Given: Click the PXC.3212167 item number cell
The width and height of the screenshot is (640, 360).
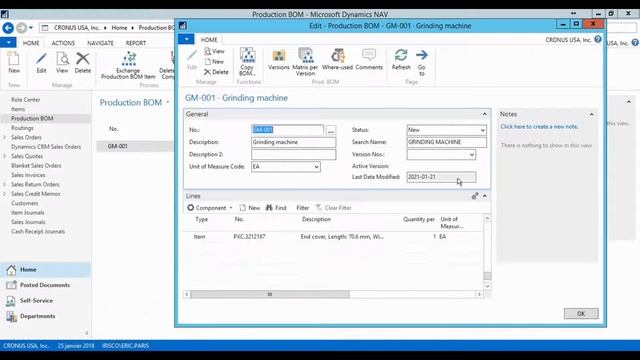Looking at the screenshot, I should click(249, 237).
